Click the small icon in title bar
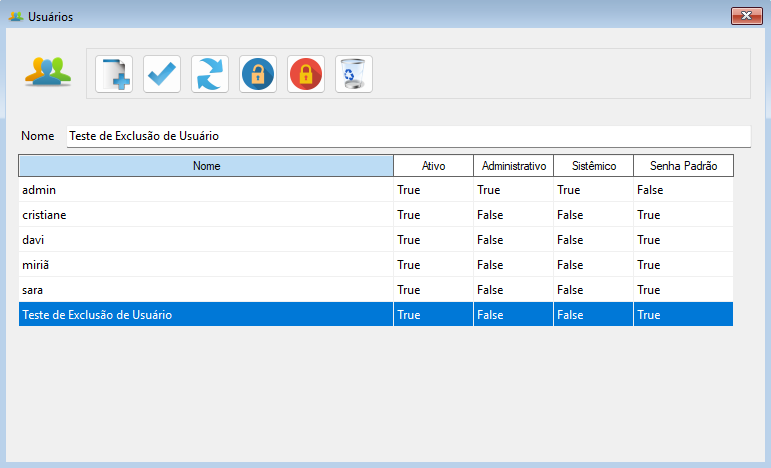 (x=16, y=17)
